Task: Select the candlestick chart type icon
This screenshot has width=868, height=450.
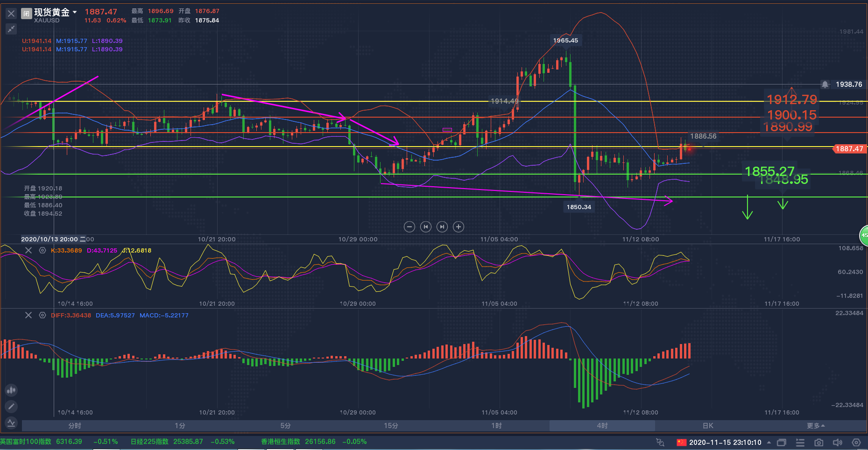Action: [x=11, y=390]
